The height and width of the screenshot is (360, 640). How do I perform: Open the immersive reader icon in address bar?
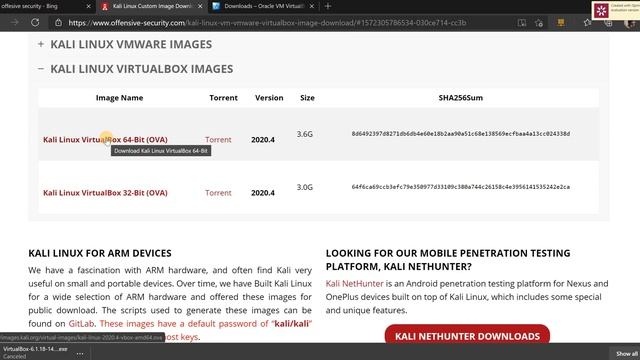522,23
